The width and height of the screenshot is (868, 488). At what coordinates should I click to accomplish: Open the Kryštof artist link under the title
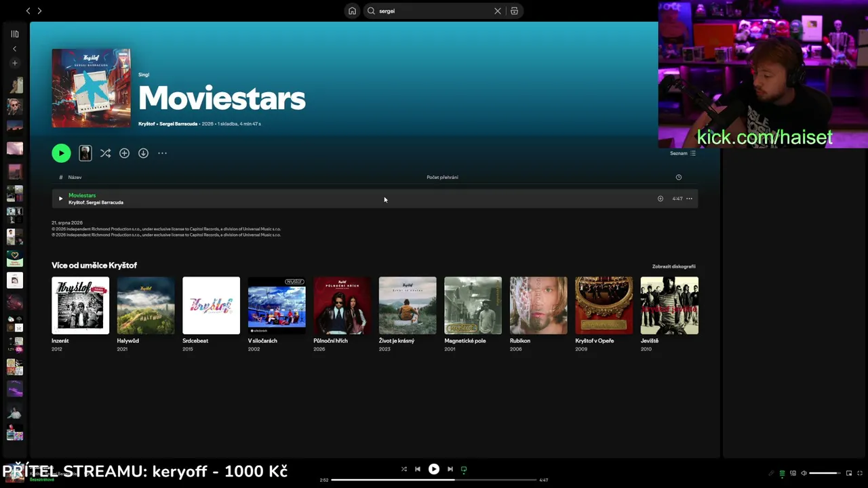146,124
